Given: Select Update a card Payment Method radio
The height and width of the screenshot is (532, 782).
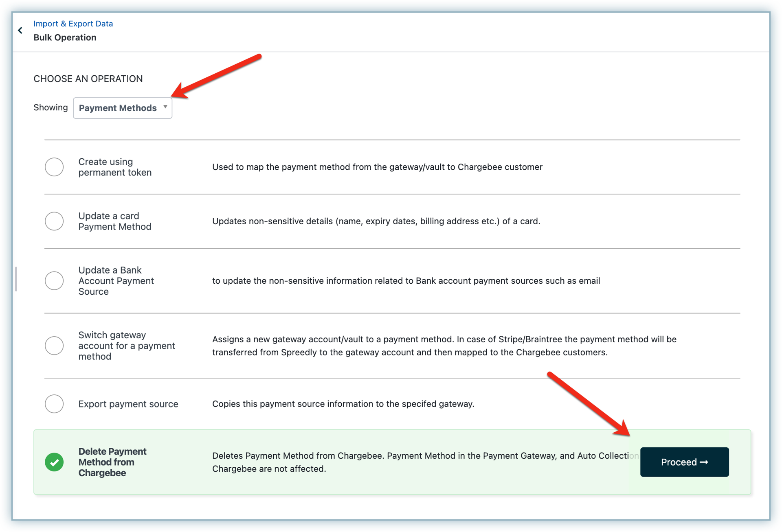Looking at the screenshot, I should click(x=54, y=221).
